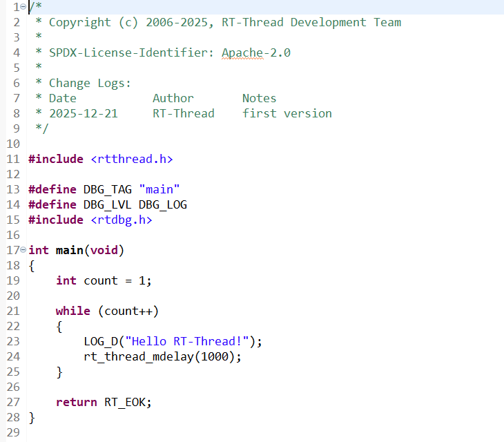The height and width of the screenshot is (442, 504).
Task: Click the copyright line text '2006-2025'
Action: 177,23
